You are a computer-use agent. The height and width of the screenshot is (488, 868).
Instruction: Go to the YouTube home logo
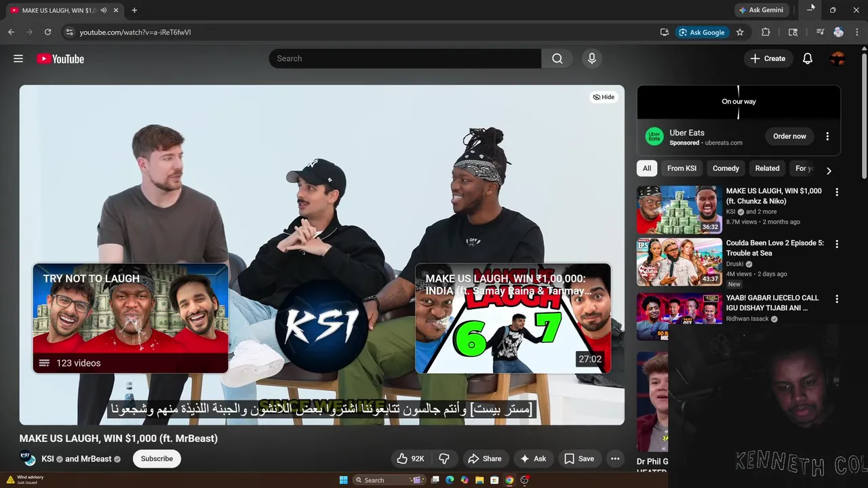(60, 59)
